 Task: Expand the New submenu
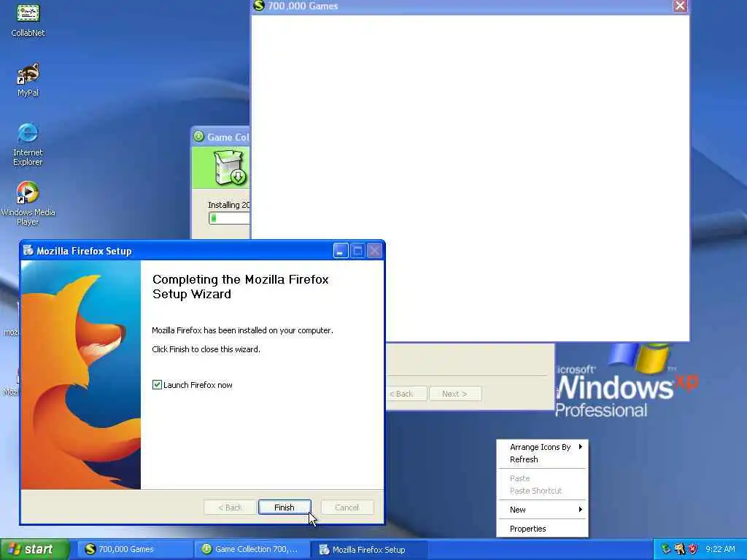(x=542, y=510)
